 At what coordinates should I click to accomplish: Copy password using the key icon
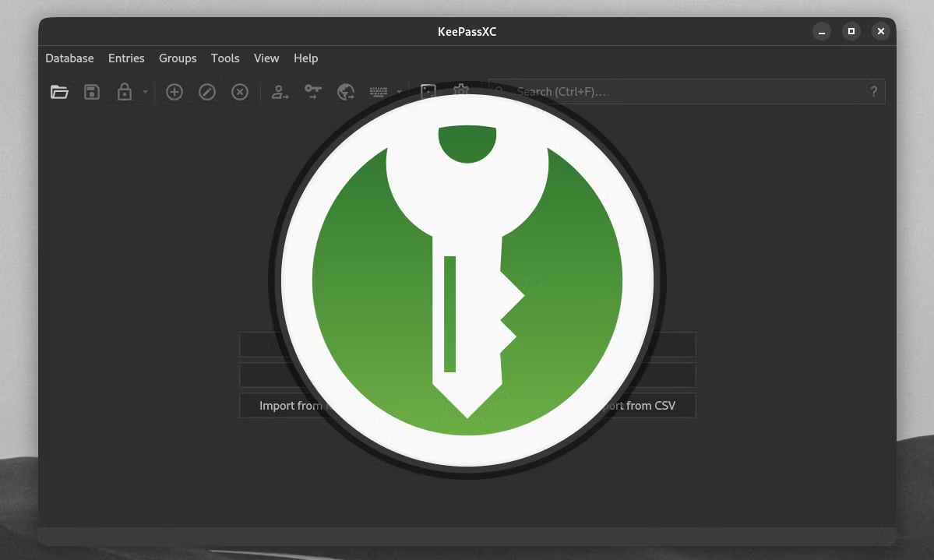[312, 92]
